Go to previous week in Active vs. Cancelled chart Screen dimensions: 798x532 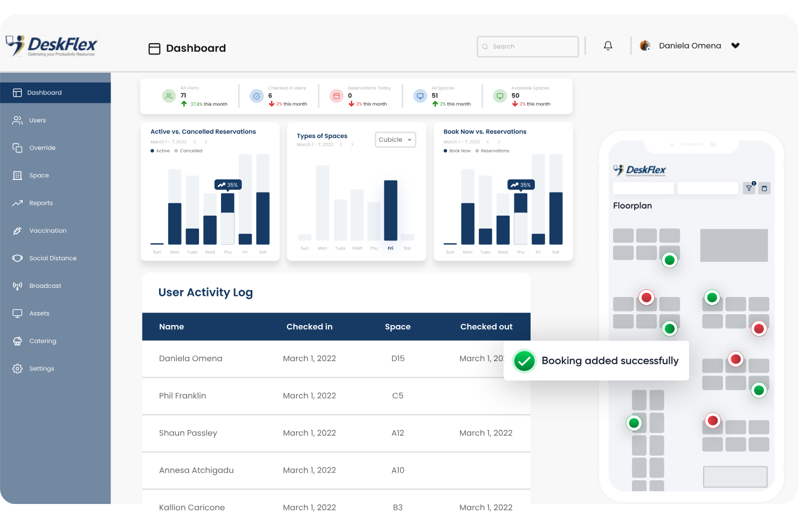coord(195,142)
